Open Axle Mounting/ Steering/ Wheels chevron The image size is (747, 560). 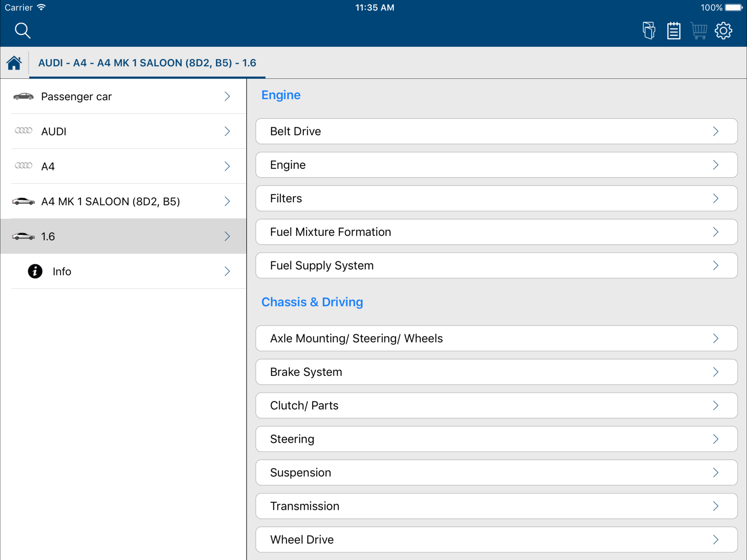[716, 339]
